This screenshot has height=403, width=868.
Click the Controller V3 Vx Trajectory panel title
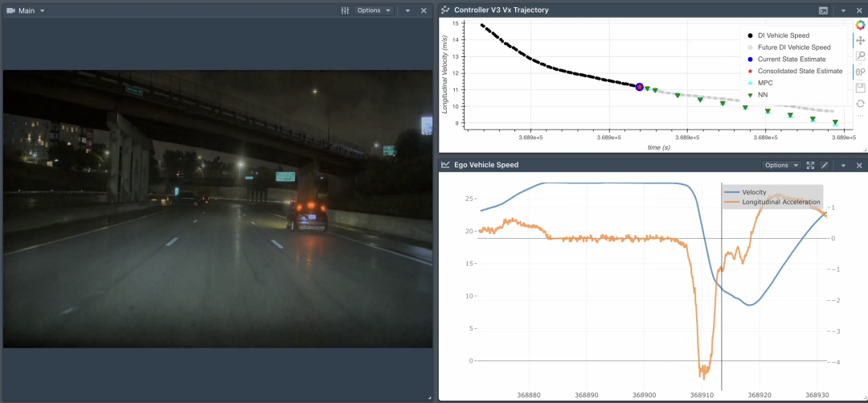pos(502,10)
